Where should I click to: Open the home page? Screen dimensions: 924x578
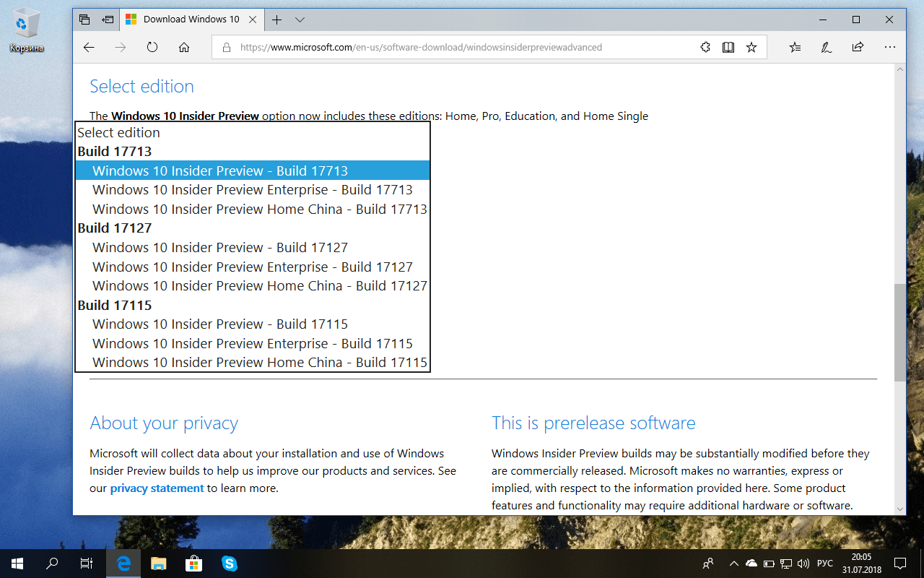tap(183, 46)
